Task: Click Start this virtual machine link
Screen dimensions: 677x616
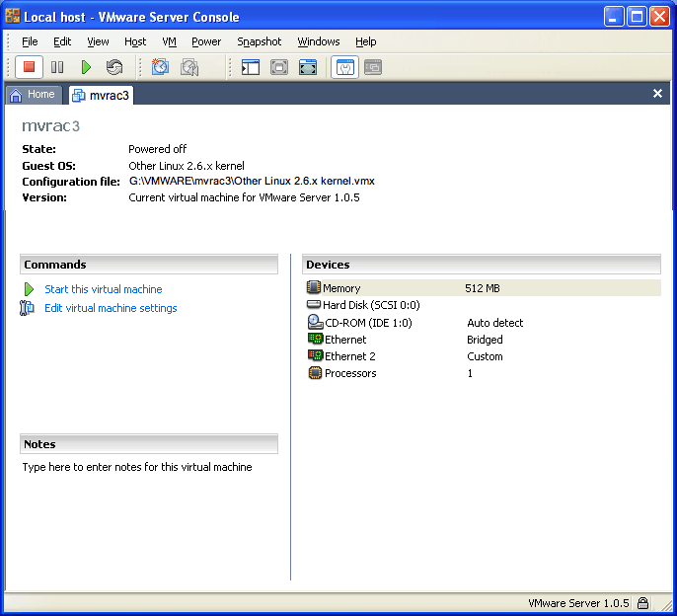Action: [103, 289]
